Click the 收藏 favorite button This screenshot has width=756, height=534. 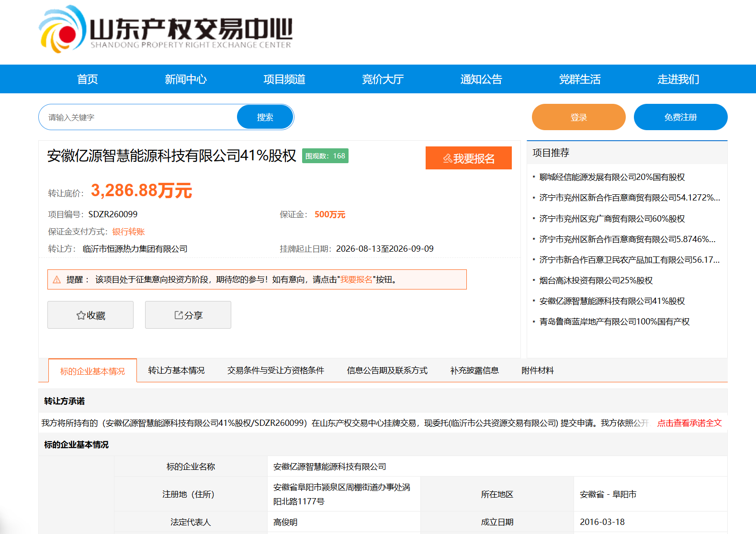(x=90, y=315)
